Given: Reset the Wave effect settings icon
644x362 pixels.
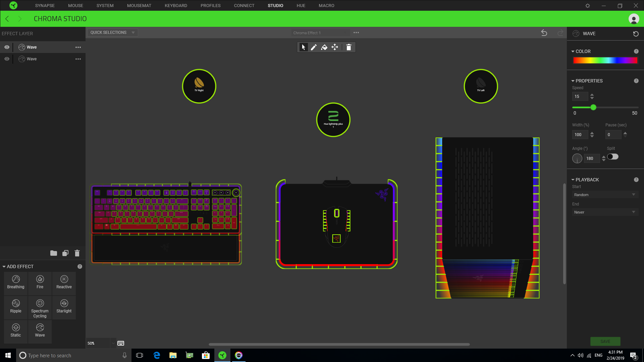Looking at the screenshot, I should 636,34.
